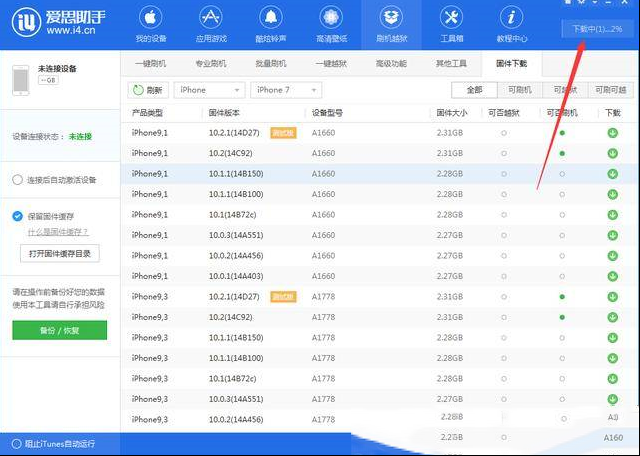This screenshot has width=640, height=456.
Task: Download firmware 10.2(14C92) for iPhone9,1
Action: 612,153
